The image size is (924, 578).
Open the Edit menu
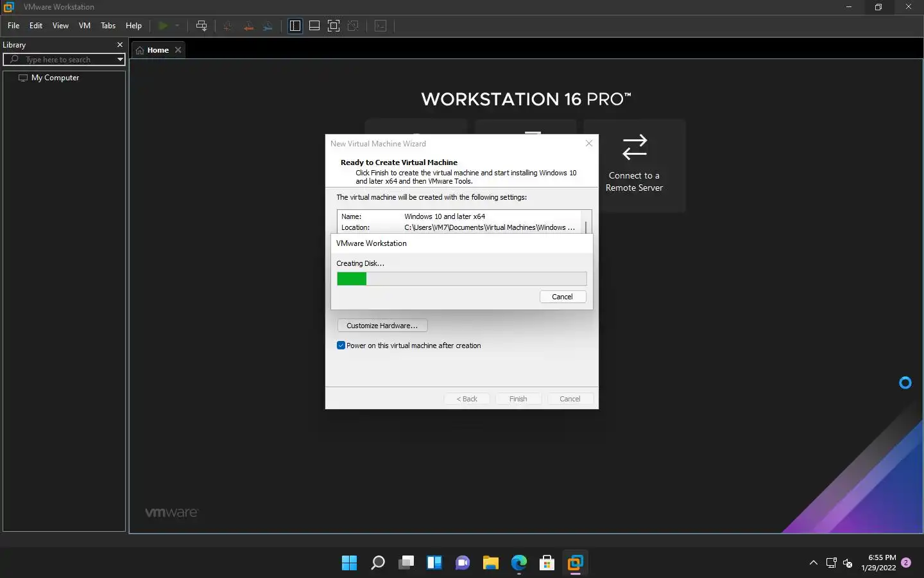(x=36, y=26)
